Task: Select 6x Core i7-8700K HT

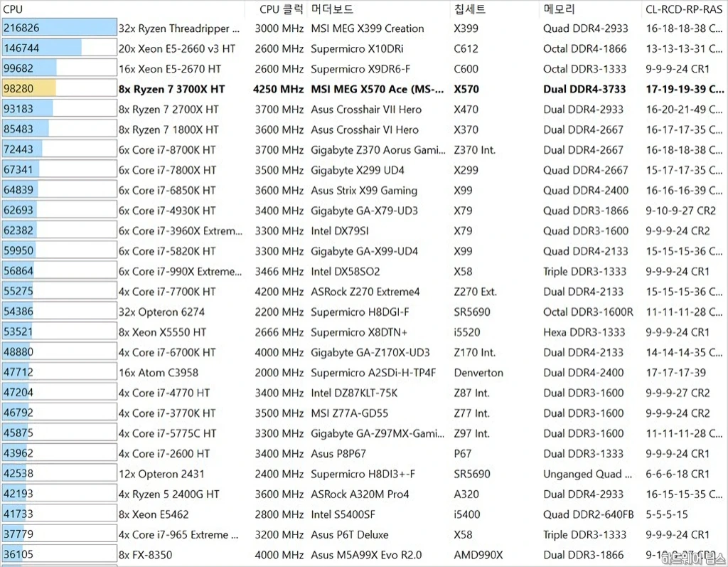Action: (x=167, y=150)
